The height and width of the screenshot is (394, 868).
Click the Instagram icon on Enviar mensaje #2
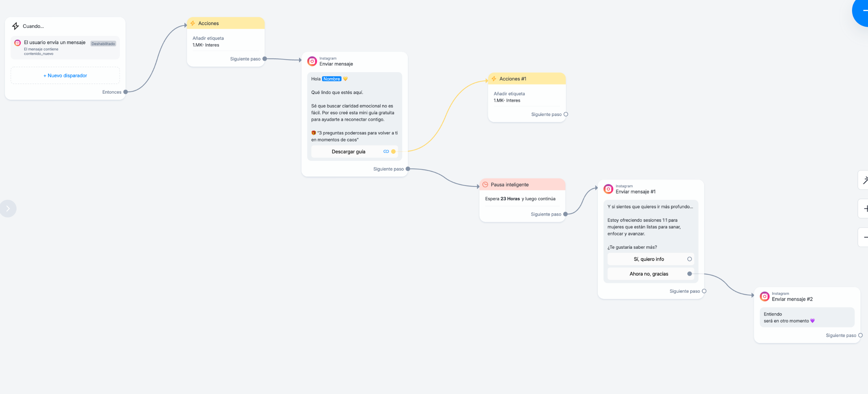coord(765,297)
